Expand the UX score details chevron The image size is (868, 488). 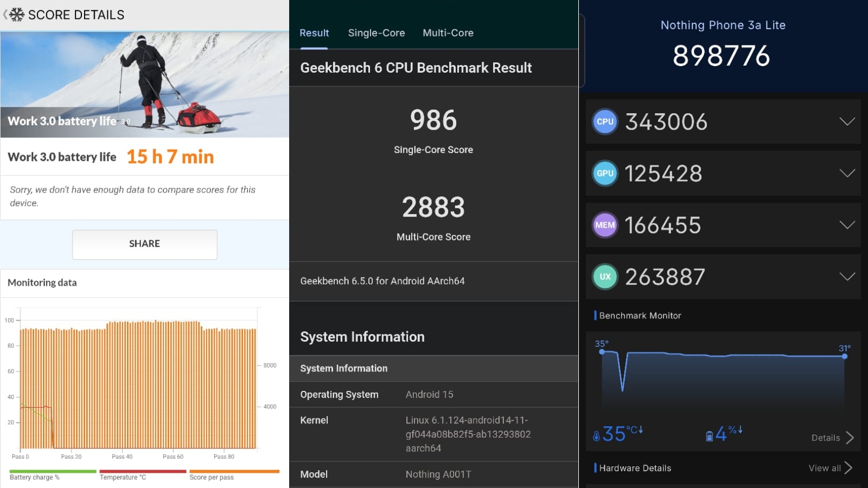pos(846,277)
